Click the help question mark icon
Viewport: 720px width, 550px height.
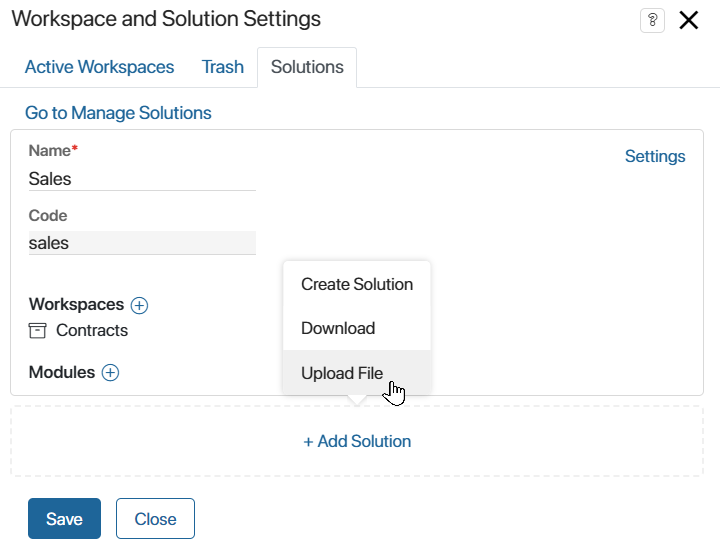(652, 21)
